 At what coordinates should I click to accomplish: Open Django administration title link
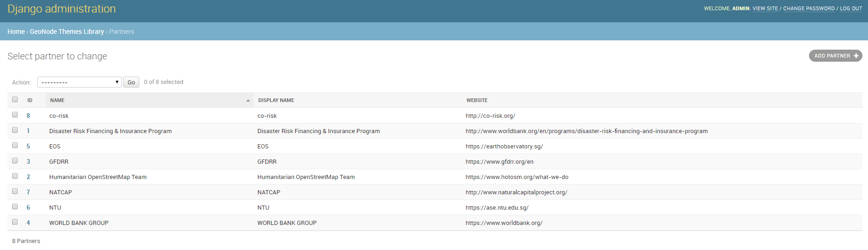(x=62, y=9)
